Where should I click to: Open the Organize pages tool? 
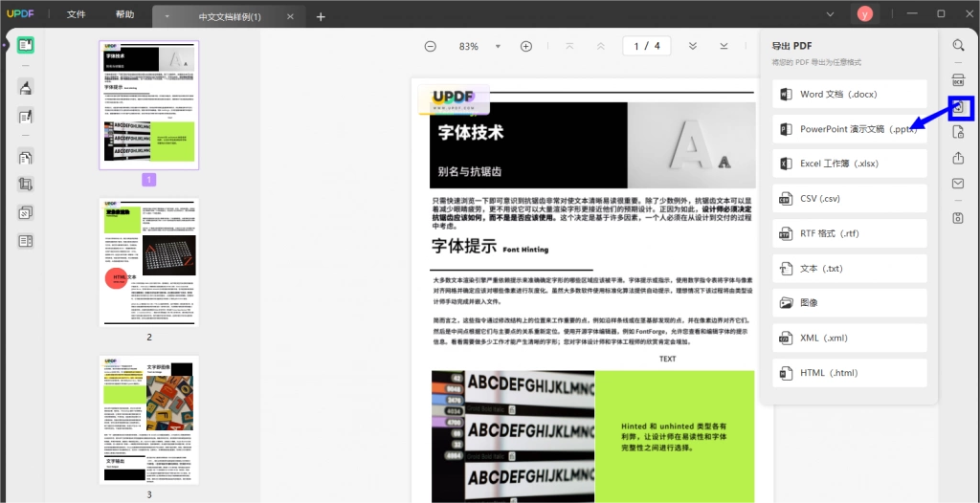26,157
